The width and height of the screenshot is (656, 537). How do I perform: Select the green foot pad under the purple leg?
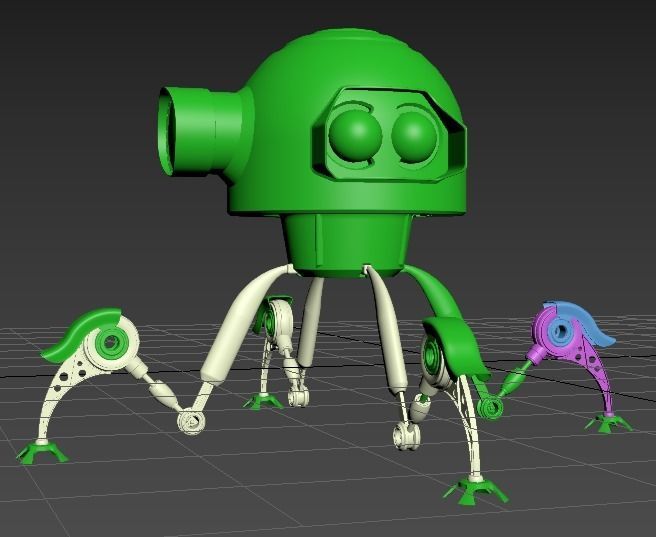608,423
